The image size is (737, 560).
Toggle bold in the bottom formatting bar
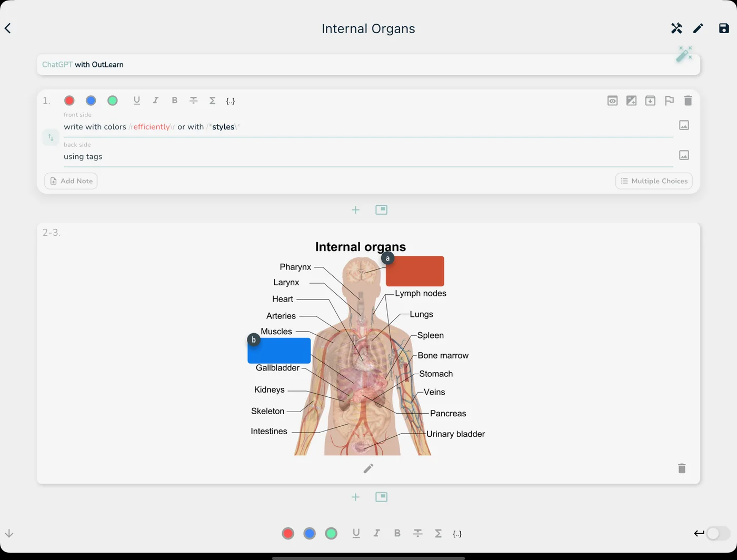pyautogui.click(x=397, y=534)
